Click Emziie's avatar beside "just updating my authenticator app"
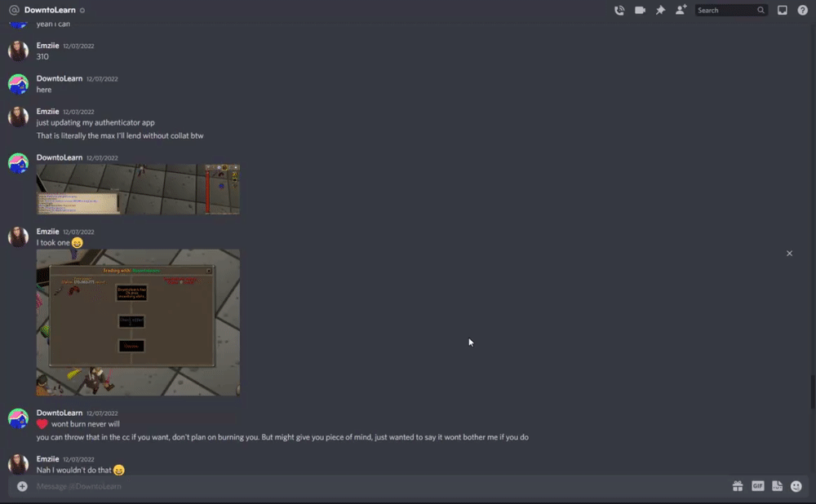Image resolution: width=816 pixels, height=504 pixels. (x=18, y=117)
